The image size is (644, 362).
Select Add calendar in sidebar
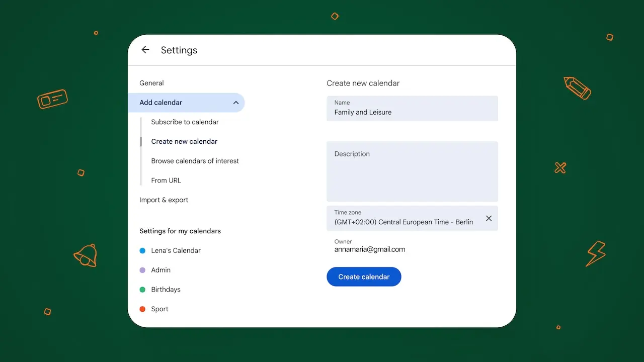pos(186,103)
